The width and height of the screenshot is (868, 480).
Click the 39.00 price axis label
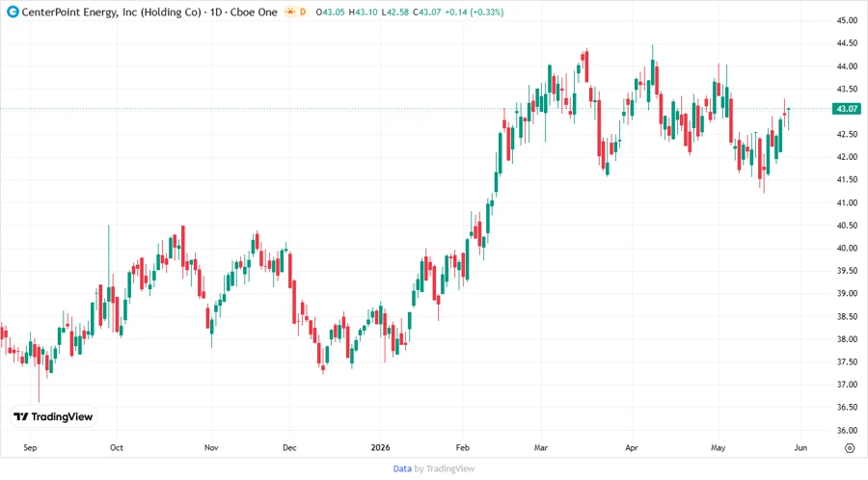pos(847,294)
